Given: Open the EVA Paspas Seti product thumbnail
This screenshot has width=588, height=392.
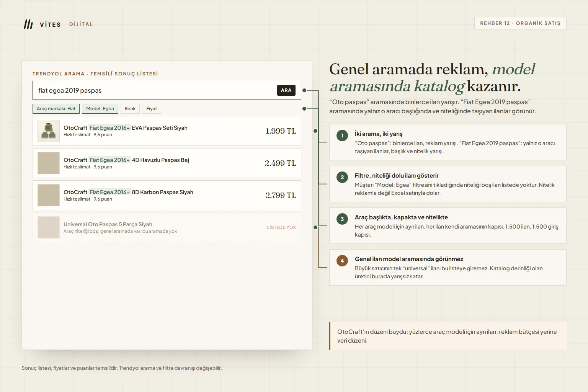Looking at the screenshot, I should click(x=49, y=131).
